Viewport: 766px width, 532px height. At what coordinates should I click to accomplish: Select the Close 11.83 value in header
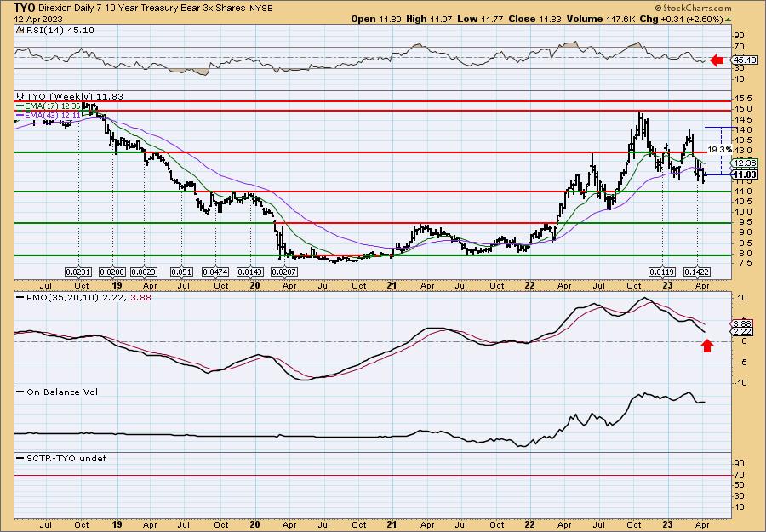pyautogui.click(x=534, y=19)
